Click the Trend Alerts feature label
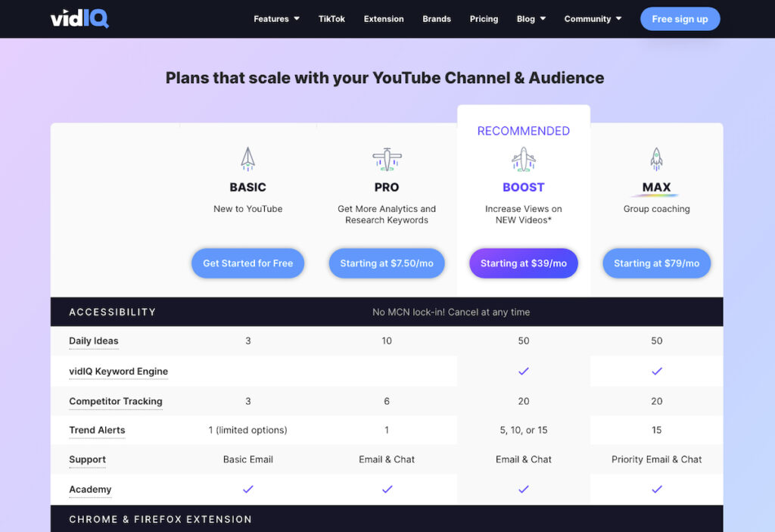The width and height of the screenshot is (775, 532). pyautogui.click(x=97, y=430)
